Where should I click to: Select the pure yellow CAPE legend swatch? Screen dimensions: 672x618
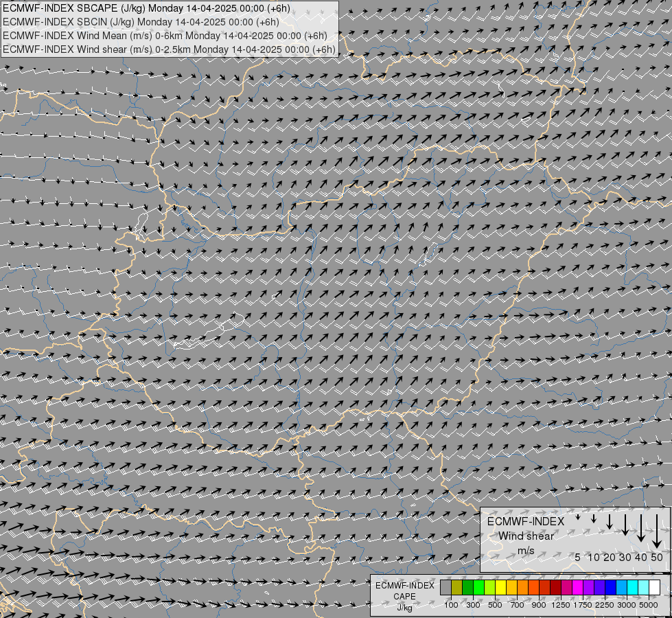tap(500, 587)
